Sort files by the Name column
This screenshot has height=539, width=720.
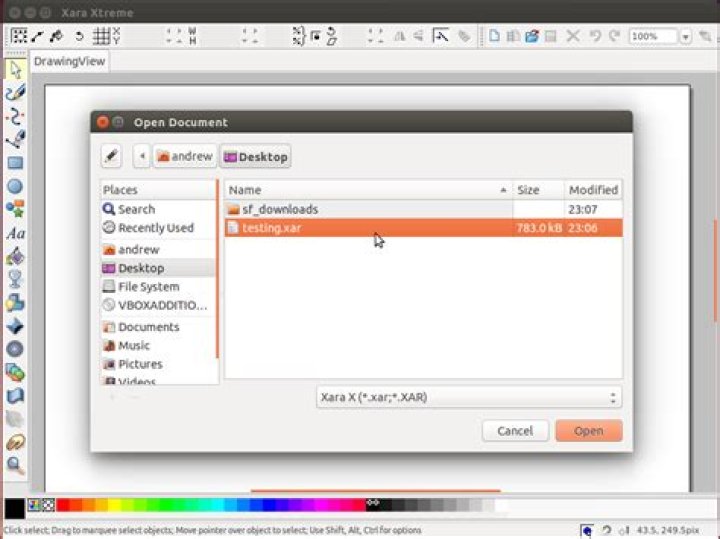(x=368, y=190)
